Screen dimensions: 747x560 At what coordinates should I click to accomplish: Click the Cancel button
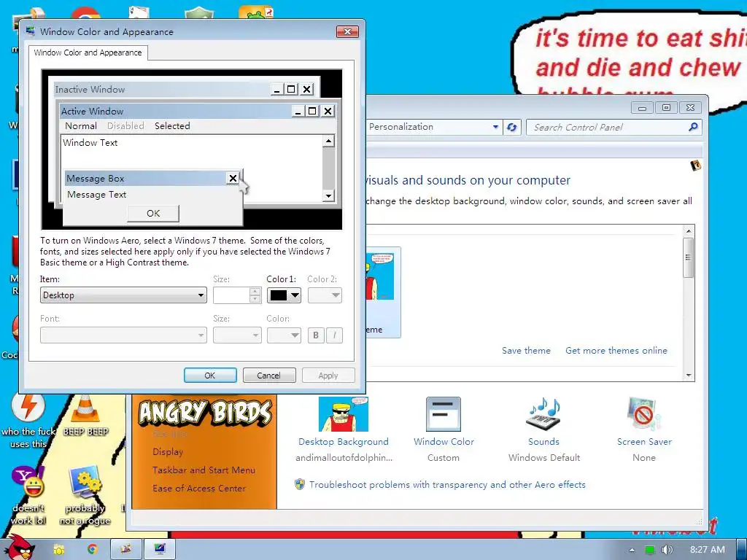(269, 376)
